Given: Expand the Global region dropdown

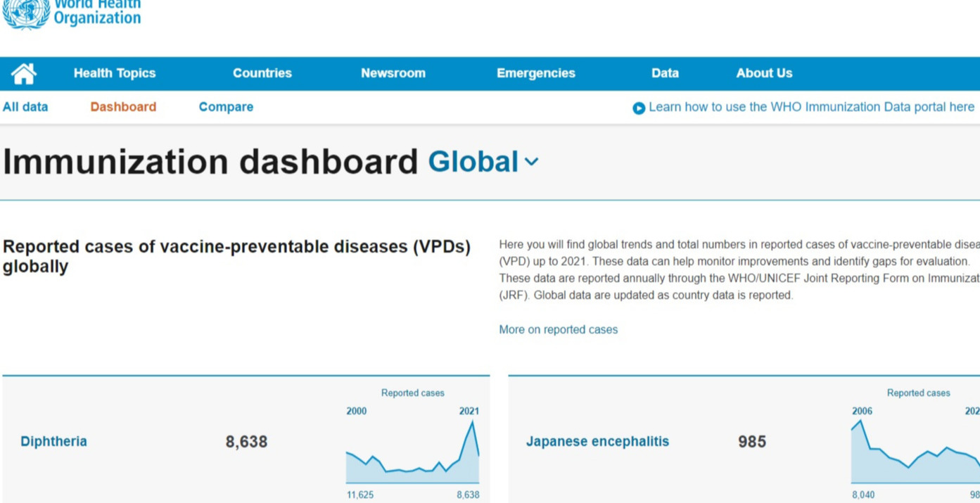Looking at the screenshot, I should click(483, 162).
